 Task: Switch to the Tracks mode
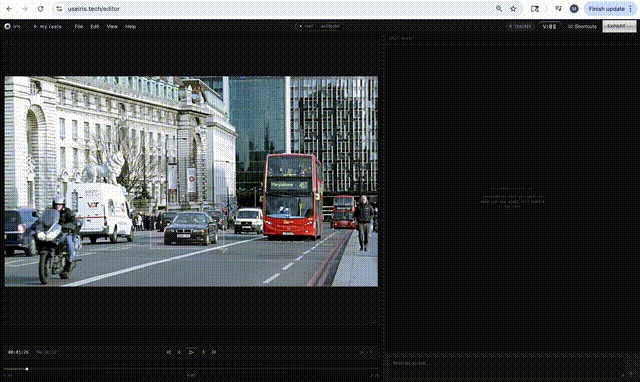pyautogui.click(x=520, y=27)
